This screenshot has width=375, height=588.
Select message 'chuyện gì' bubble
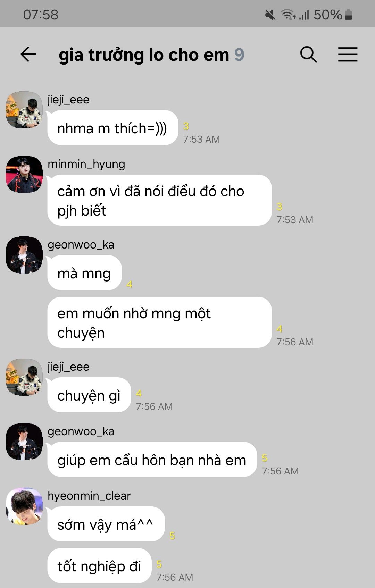[89, 395]
